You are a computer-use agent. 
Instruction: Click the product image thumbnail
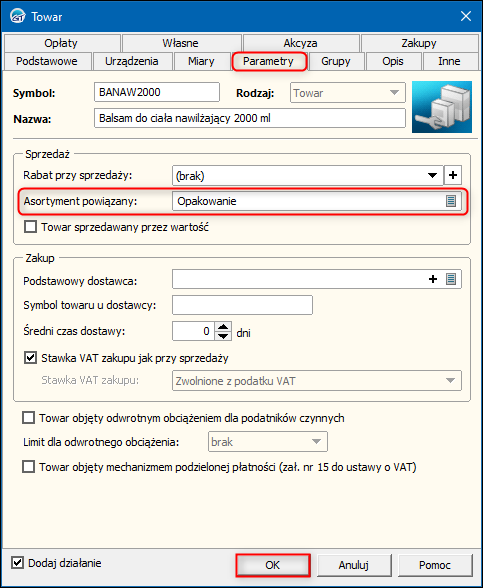[x=442, y=107]
